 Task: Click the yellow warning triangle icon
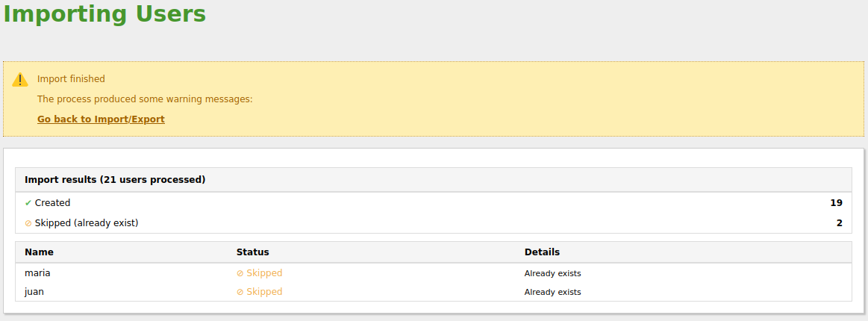(x=20, y=80)
